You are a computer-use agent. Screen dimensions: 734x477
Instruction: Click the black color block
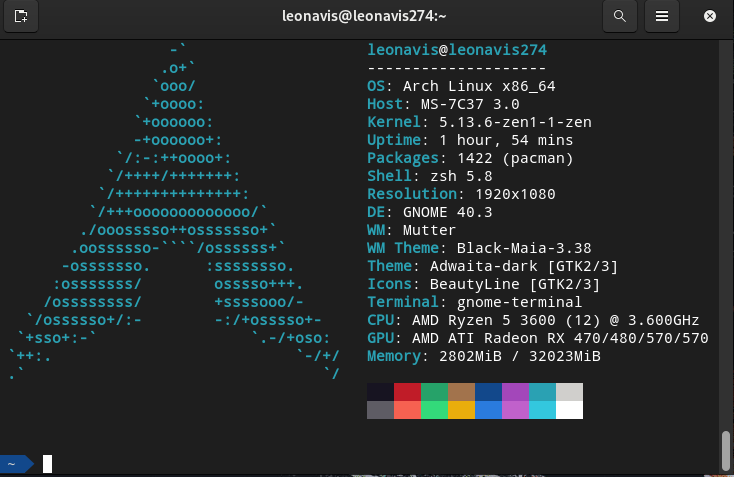coord(381,392)
